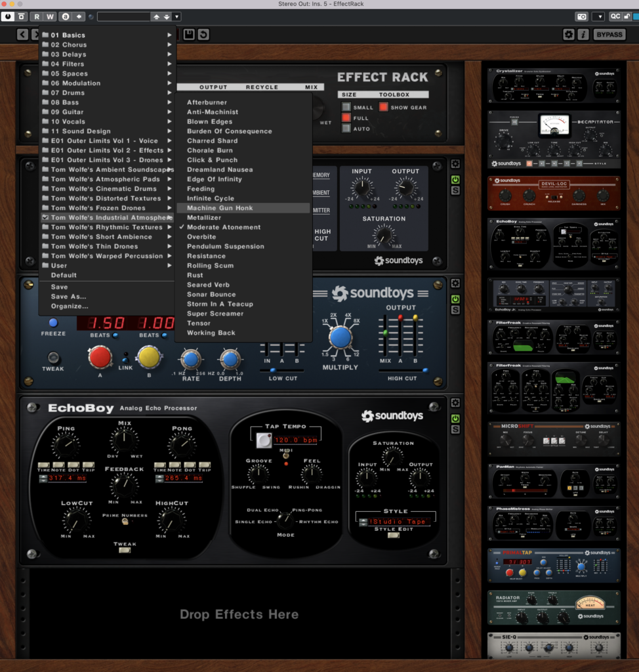
Task: Click the info i button
Action: pos(583,34)
